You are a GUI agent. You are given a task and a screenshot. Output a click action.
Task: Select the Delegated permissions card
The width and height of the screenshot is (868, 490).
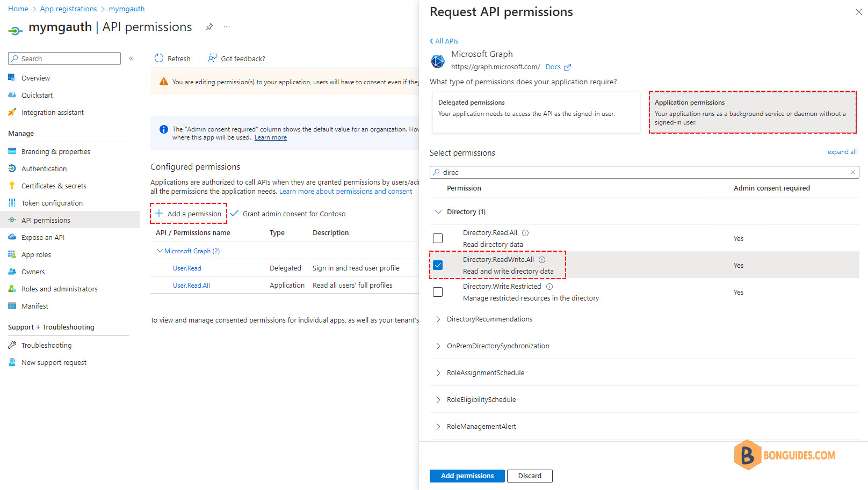point(536,112)
